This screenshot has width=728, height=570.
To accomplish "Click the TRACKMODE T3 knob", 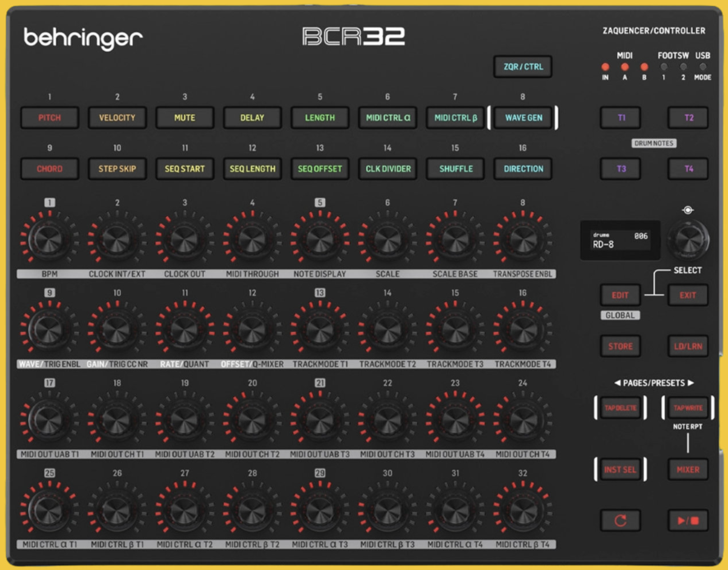I will click(455, 329).
